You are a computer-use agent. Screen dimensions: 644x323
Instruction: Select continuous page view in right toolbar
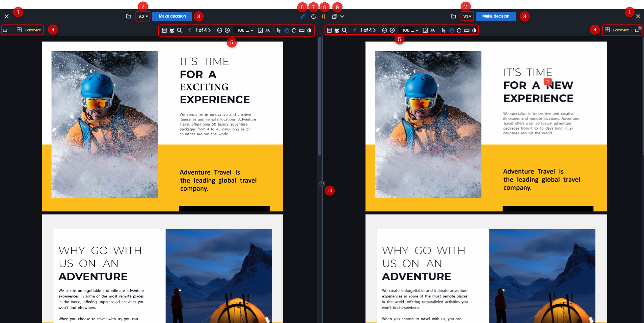(337, 30)
